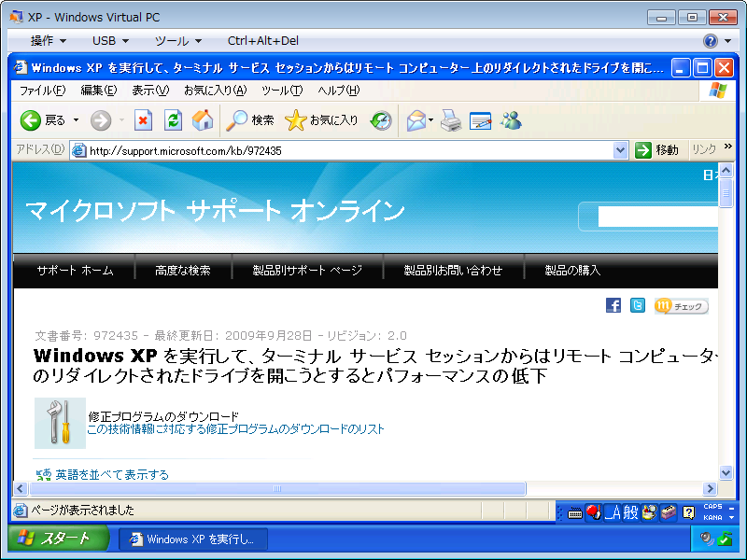Expand the 操作 menu in Virtual PC
This screenshot has width=747, height=560.
coord(49,41)
